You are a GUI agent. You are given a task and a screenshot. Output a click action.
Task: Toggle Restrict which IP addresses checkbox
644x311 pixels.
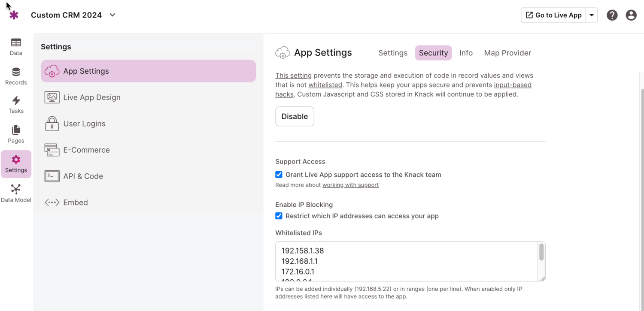tap(279, 216)
